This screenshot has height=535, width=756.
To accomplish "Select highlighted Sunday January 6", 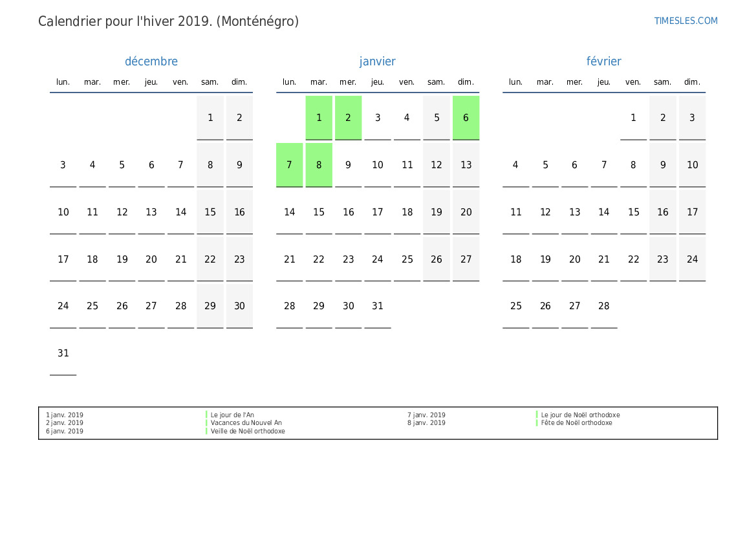I will tap(466, 118).
